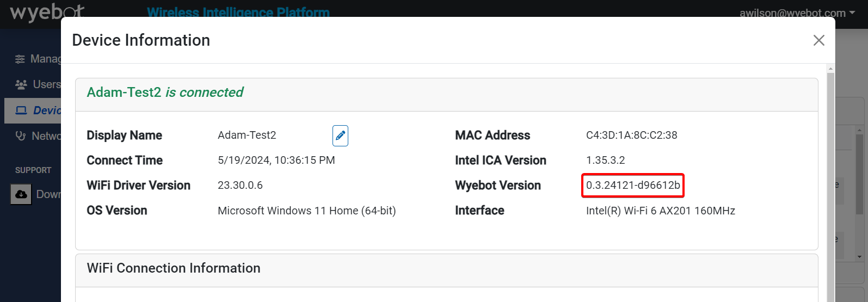Click the pencil icon to edit Display Name
Viewport: 868px width, 302px height.
pos(340,135)
